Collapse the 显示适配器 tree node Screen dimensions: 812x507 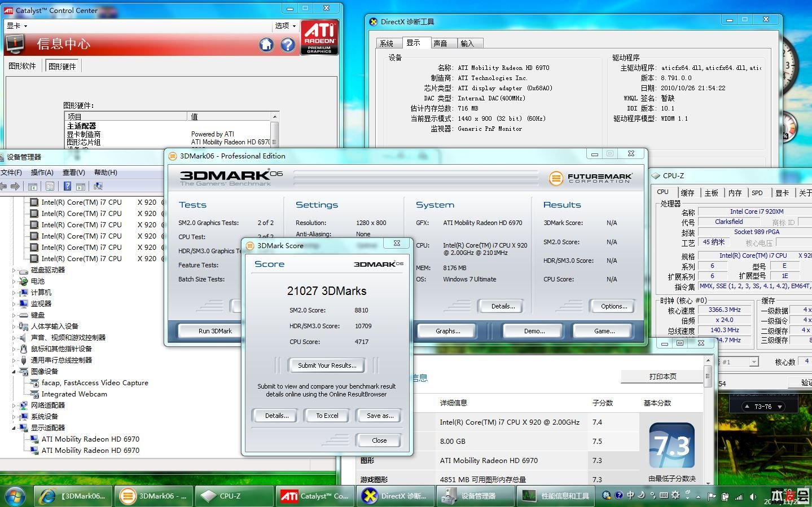pos(14,428)
